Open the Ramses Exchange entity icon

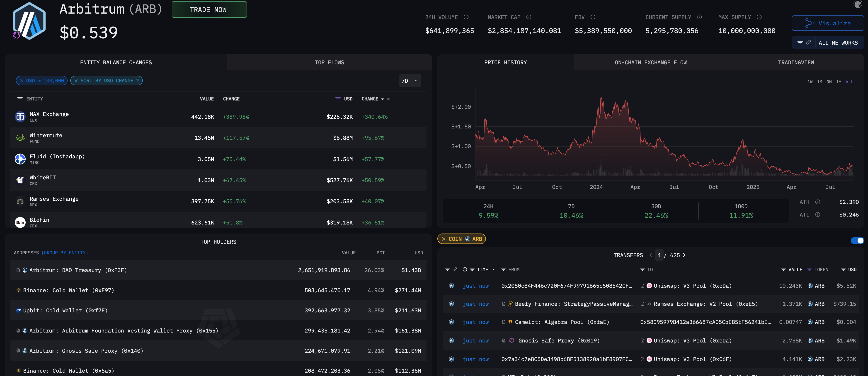20,201
